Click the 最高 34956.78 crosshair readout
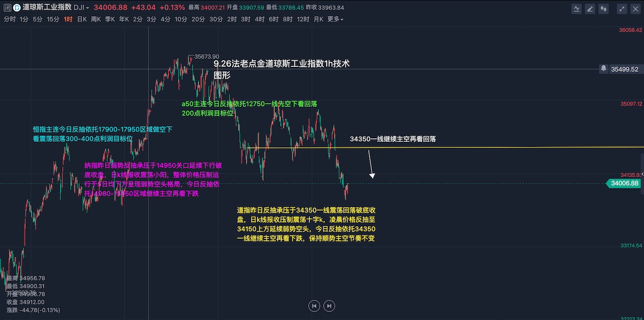The width and height of the screenshot is (644, 320). click(x=26, y=278)
